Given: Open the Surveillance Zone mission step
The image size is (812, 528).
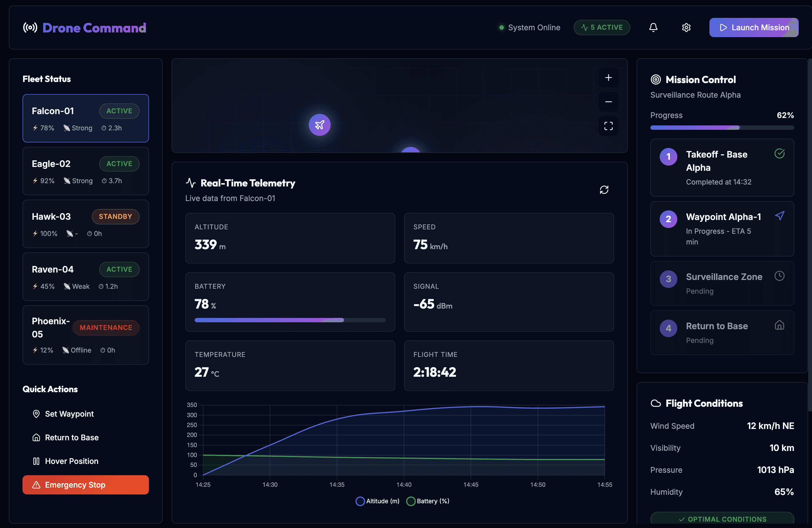Looking at the screenshot, I should click(722, 283).
